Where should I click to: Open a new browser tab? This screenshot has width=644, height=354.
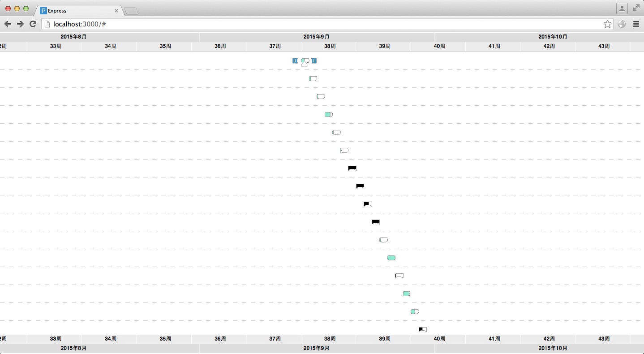[131, 11]
